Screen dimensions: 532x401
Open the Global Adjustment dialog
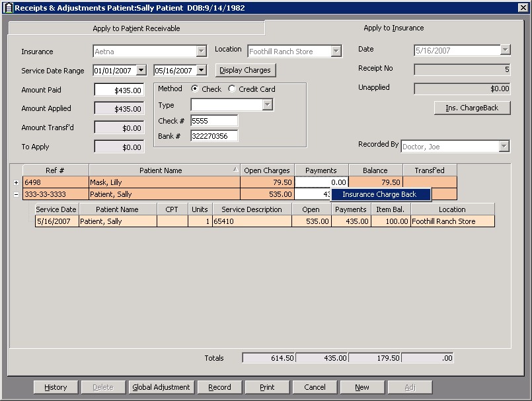coord(161,388)
